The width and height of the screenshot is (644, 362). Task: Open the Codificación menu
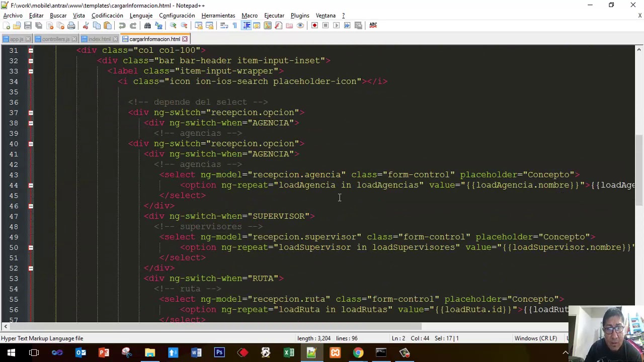pyautogui.click(x=107, y=16)
